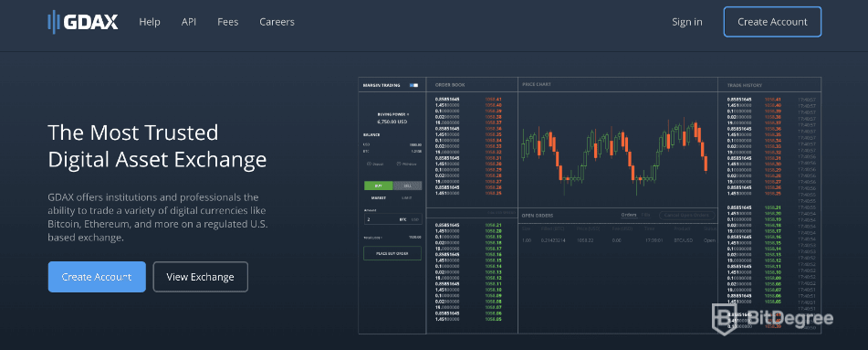Click the Cancel Open Orders button

[x=686, y=216]
